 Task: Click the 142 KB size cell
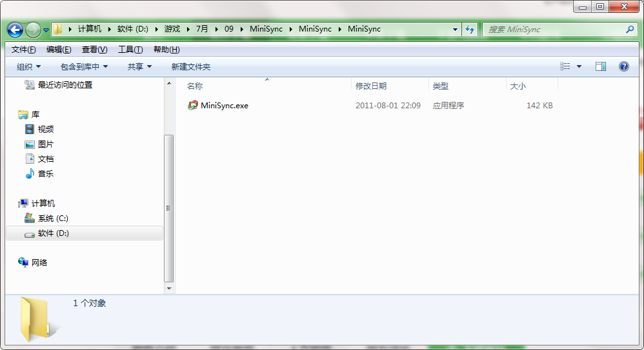click(539, 106)
